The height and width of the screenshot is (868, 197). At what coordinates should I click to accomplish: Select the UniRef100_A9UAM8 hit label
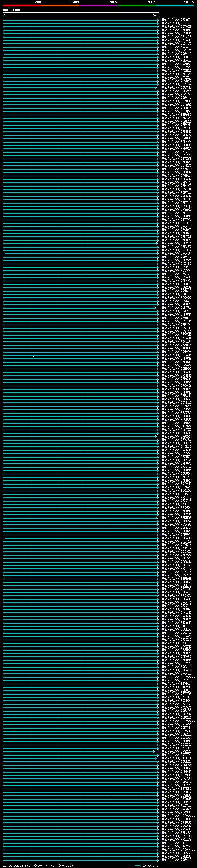coord(177,416)
